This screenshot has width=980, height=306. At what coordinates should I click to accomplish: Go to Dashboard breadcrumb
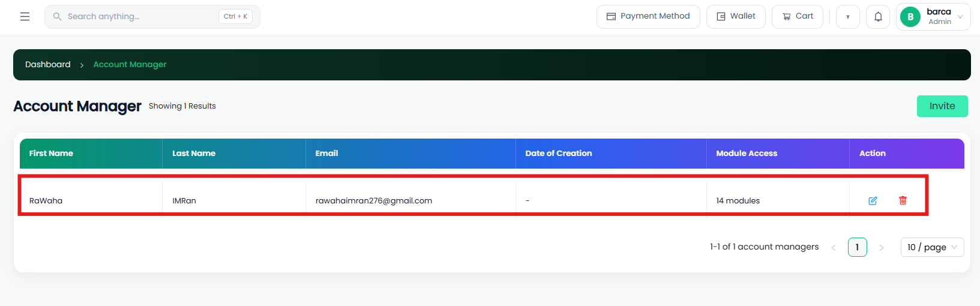(x=48, y=64)
